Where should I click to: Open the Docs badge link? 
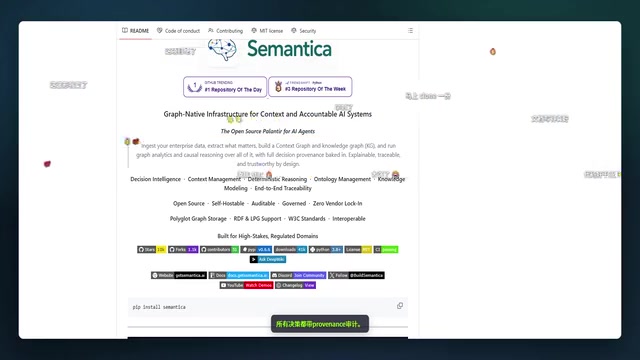click(239, 275)
